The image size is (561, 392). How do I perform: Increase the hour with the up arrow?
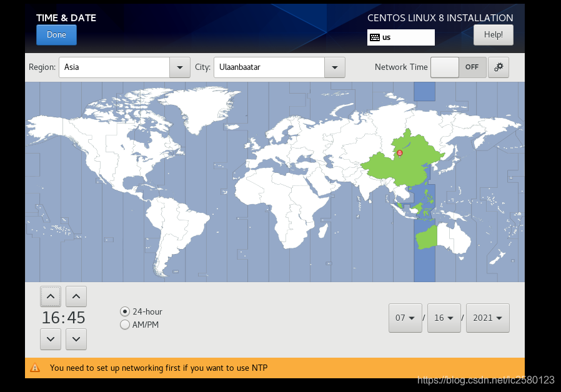tap(51, 296)
